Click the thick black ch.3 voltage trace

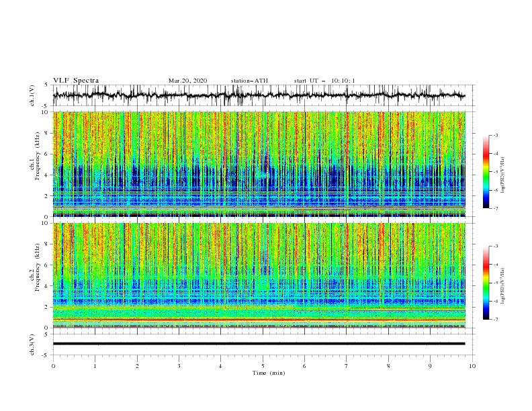point(259,344)
